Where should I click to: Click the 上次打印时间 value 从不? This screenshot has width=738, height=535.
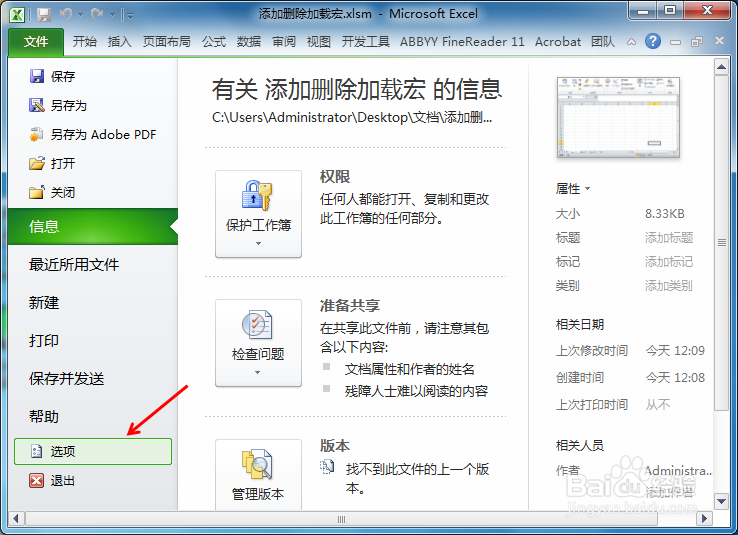click(x=658, y=405)
